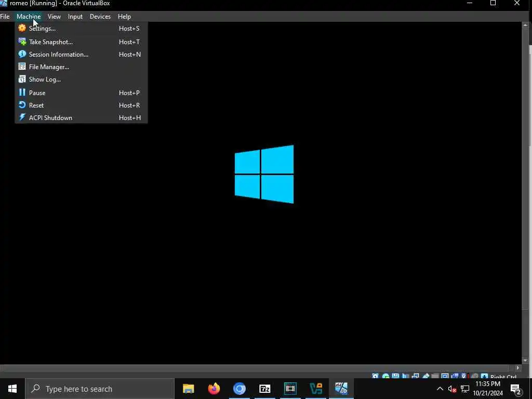Click the horizontal scrollbar right arrow
The width and height of the screenshot is (532, 399).
pos(517,368)
